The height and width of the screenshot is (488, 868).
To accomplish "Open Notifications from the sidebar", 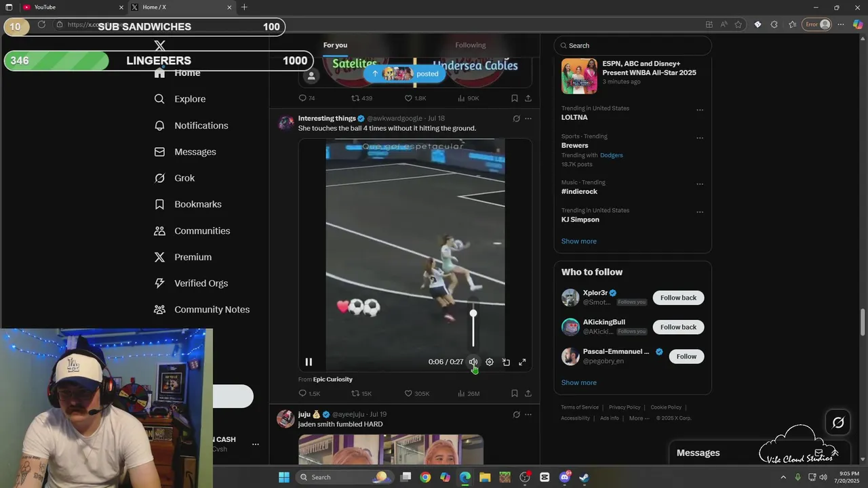I will point(191,125).
